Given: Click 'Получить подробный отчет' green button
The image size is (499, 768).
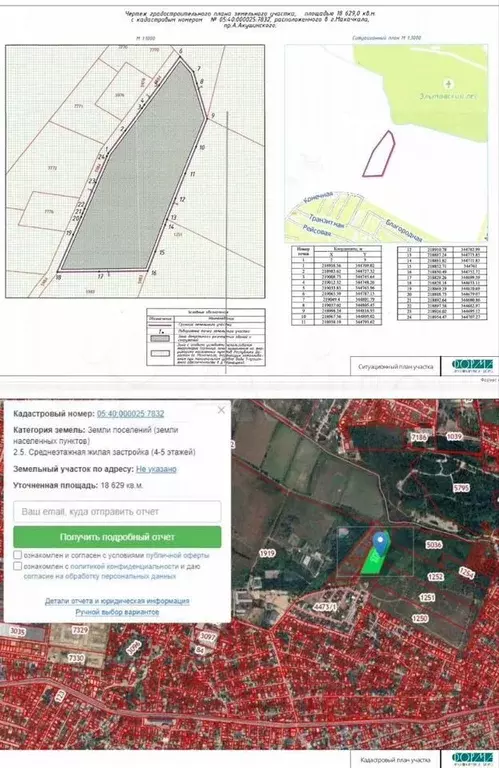Looking at the screenshot, I should [117, 537].
